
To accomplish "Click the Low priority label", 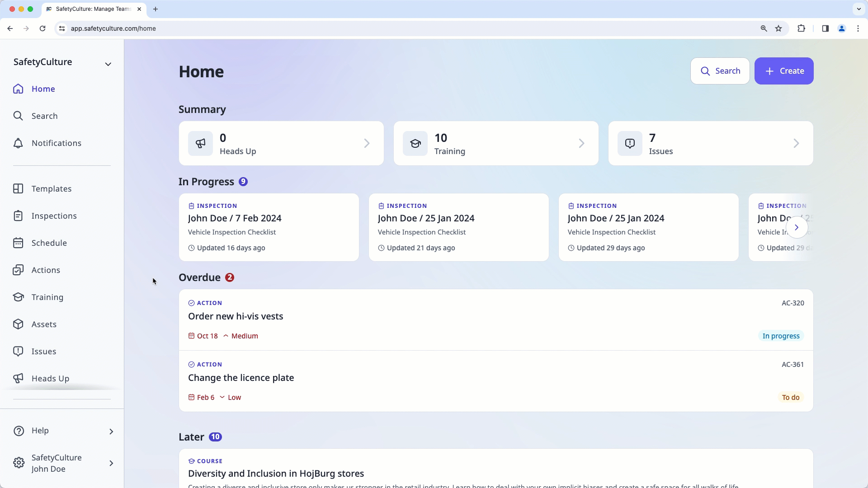I will point(231,398).
